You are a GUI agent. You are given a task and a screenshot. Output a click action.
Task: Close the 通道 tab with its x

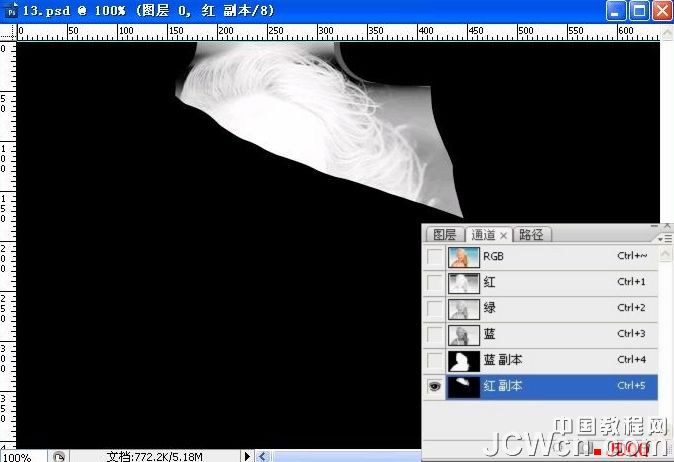click(503, 236)
